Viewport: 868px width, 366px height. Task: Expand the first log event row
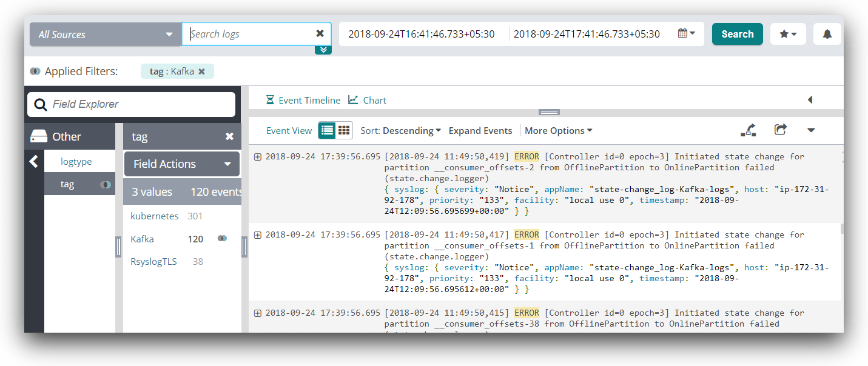258,157
